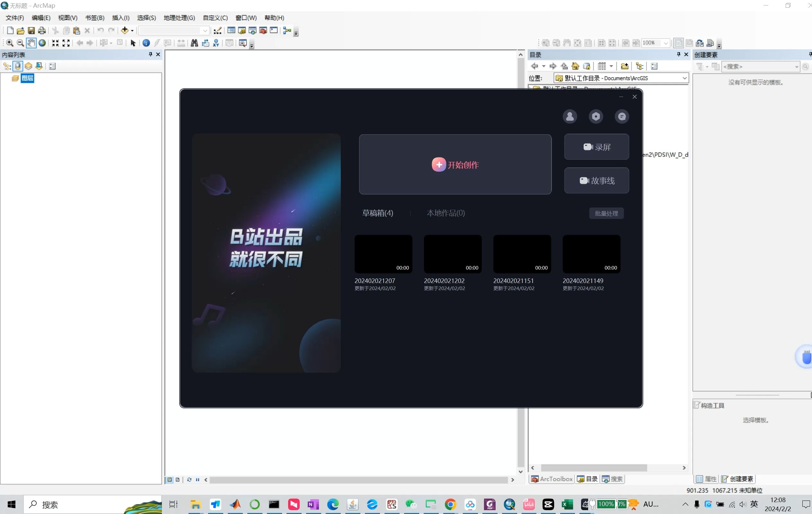812x514 pixels.
Task: Unpin the 目录 panel
Action: [x=678, y=54]
